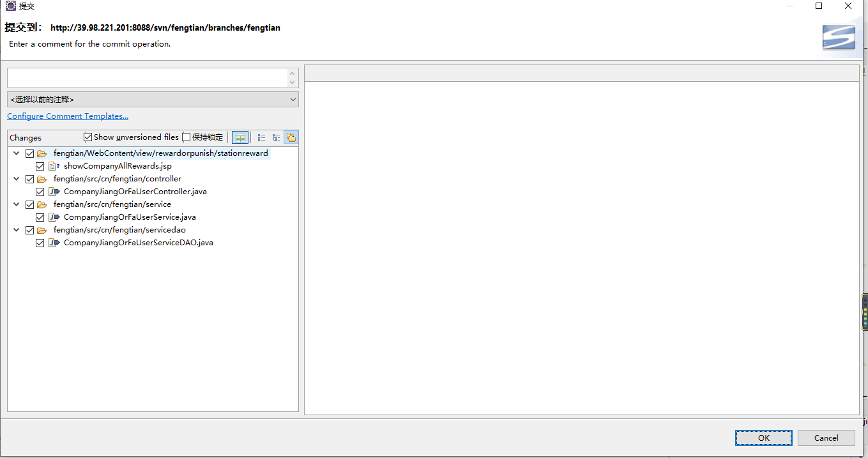The width and height of the screenshot is (868, 458).
Task: Click the Cancel button
Action: point(826,438)
